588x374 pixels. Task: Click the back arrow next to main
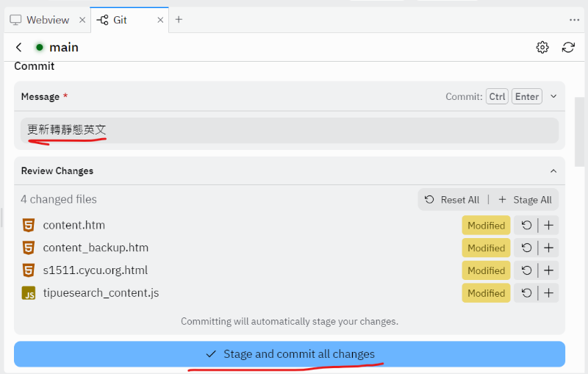click(19, 47)
